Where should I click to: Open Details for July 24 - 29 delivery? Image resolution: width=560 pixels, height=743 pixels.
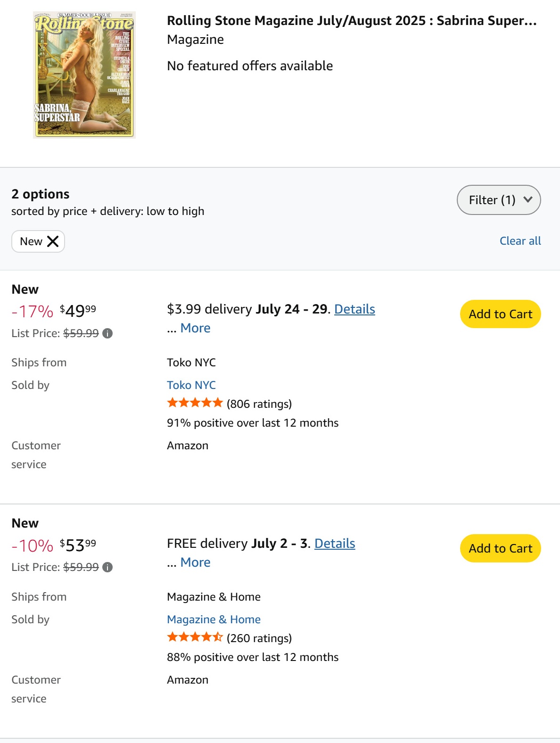[354, 309]
